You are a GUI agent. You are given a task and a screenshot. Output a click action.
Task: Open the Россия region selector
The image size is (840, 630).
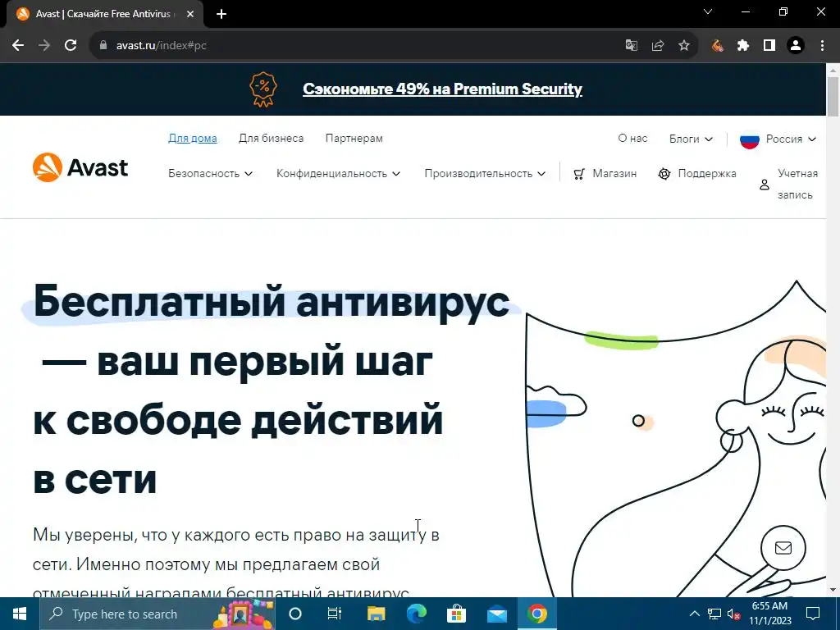[778, 139]
